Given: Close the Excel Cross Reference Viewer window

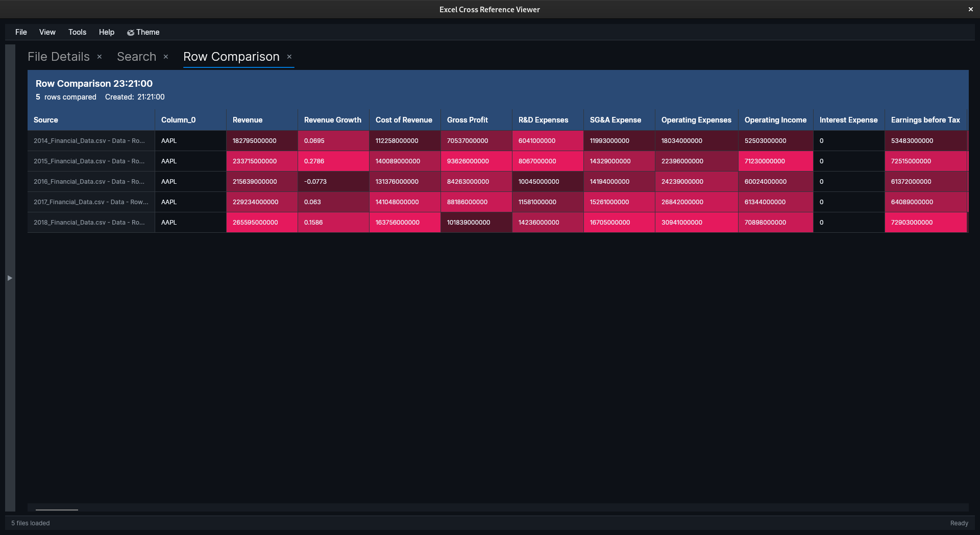Looking at the screenshot, I should (970, 9).
